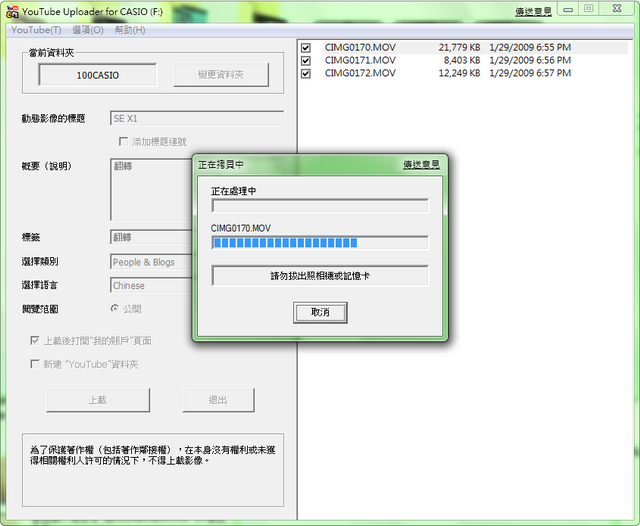Click 取消 to cancel copying

(x=320, y=313)
